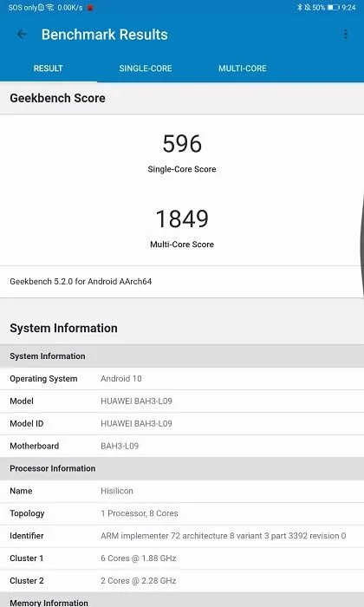Tap the red bug icon in status bar

(90, 7)
